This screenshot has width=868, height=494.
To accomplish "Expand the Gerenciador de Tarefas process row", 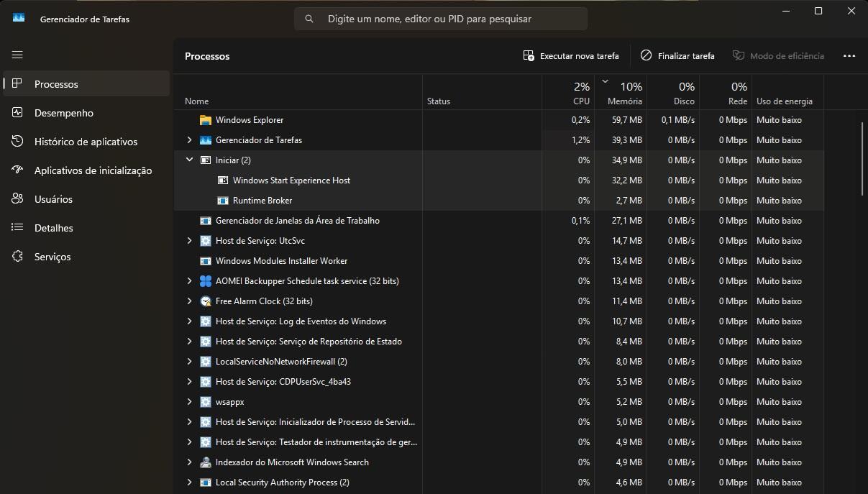I will pyautogui.click(x=190, y=140).
